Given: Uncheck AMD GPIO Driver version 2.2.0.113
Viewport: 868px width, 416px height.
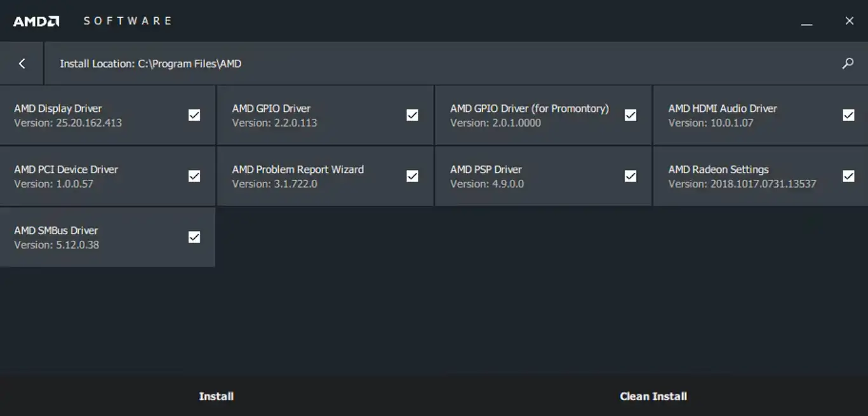Looking at the screenshot, I should tap(412, 115).
